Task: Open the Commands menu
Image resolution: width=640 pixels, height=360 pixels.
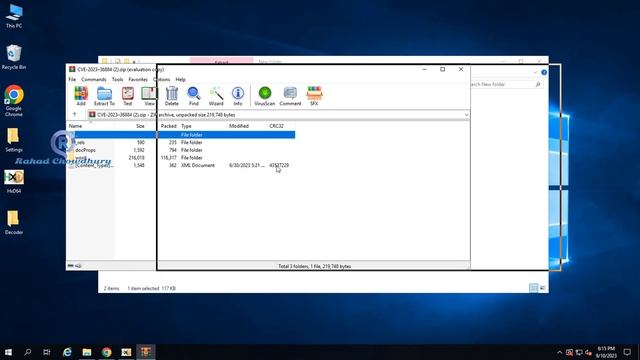Action: pyautogui.click(x=93, y=80)
